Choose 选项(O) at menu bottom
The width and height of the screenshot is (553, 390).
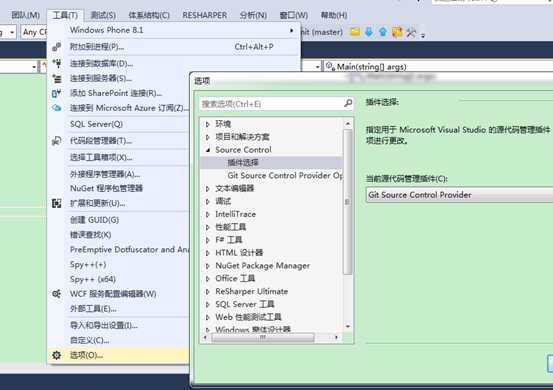tap(118, 355)
